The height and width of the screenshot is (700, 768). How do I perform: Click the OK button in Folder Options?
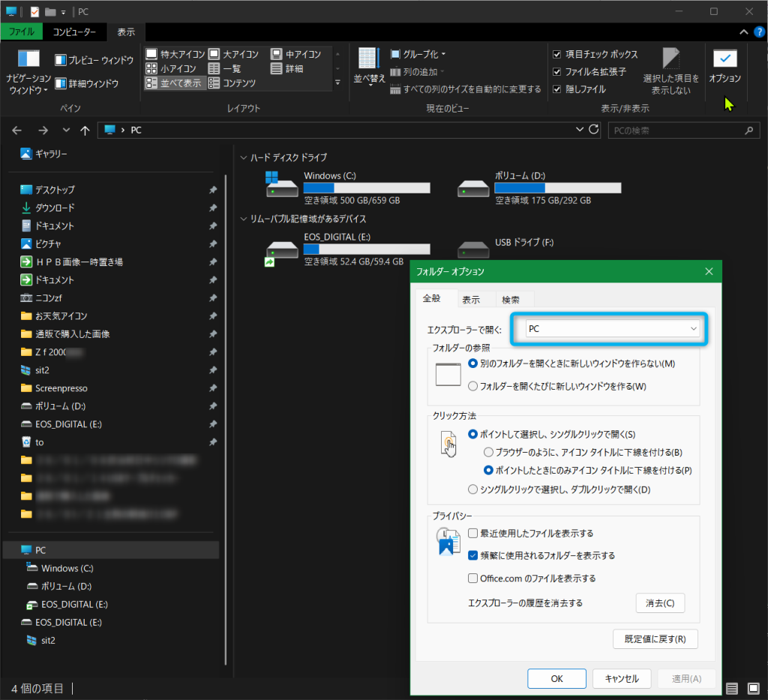(556, 678)
